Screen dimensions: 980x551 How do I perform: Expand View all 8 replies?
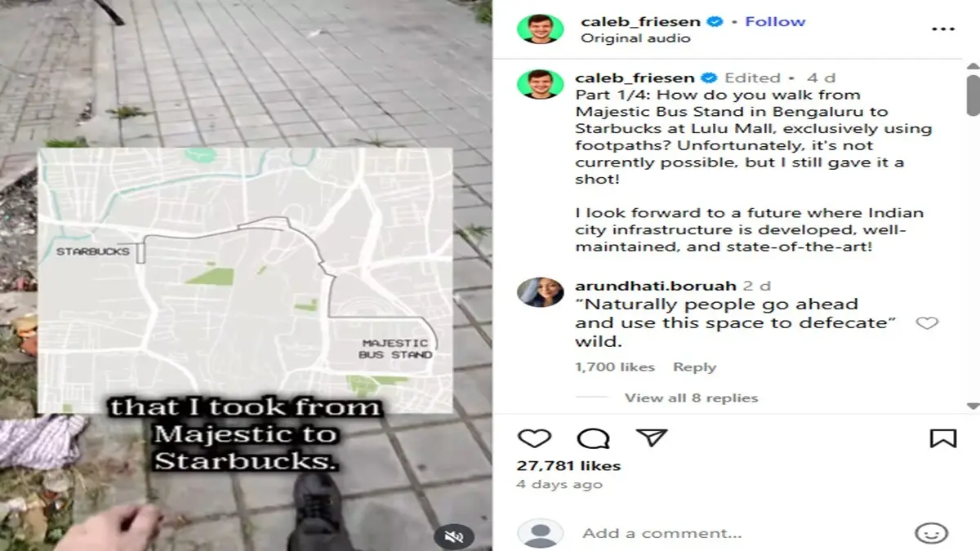(691, 398)
